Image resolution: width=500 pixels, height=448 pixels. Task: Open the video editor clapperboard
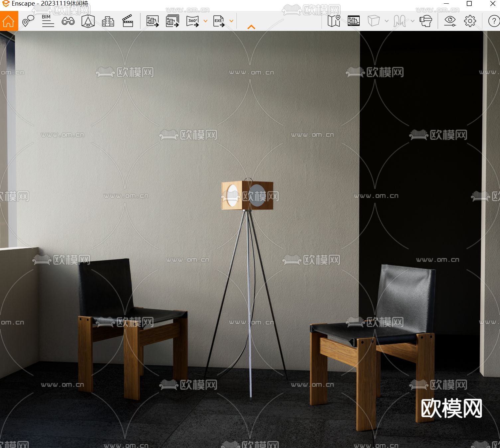pos(128,21)
